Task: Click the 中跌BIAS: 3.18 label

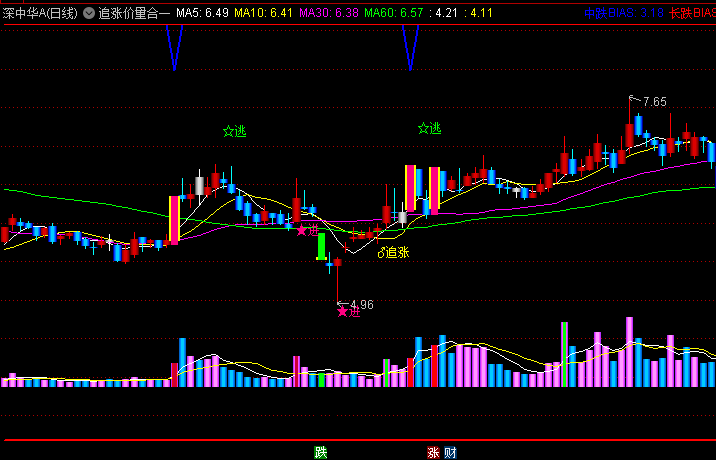Action: tap(624, 13)
